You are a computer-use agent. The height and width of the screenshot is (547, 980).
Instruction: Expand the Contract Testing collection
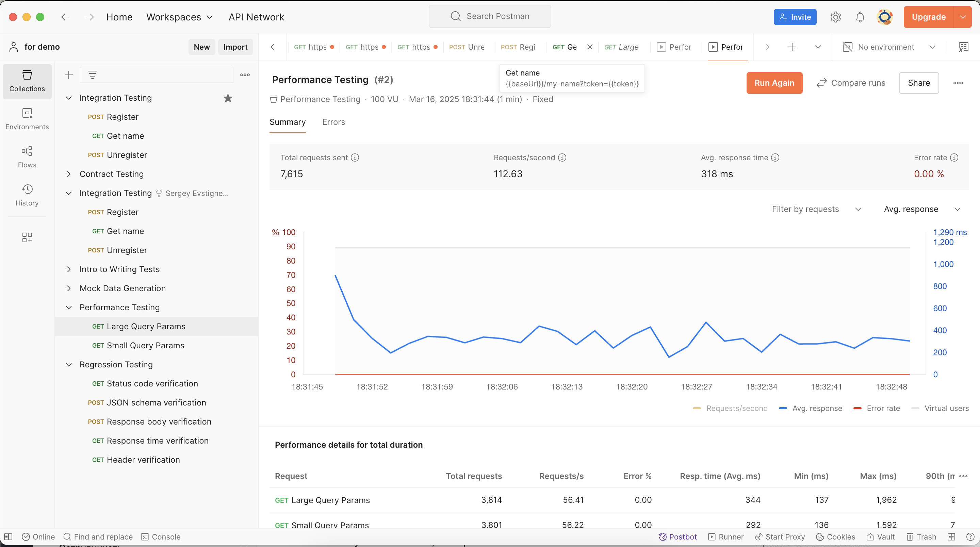[69, 174]
